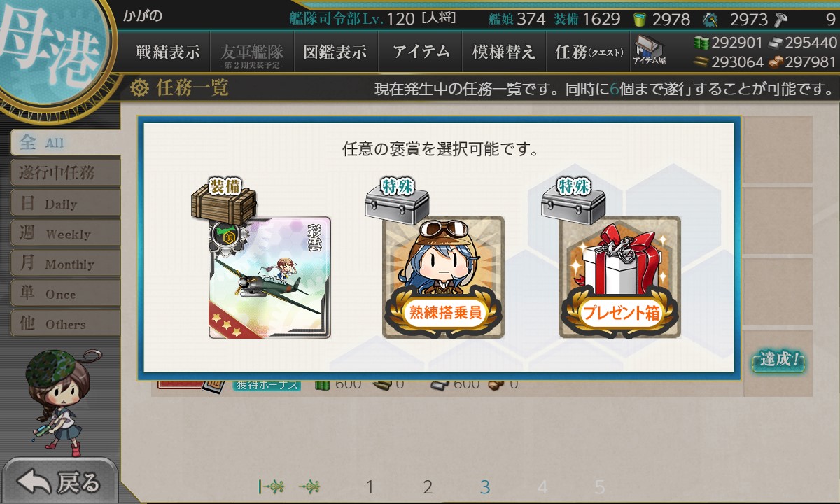Select the 彩雲 aircraft equipment reward

click(269, 277)
